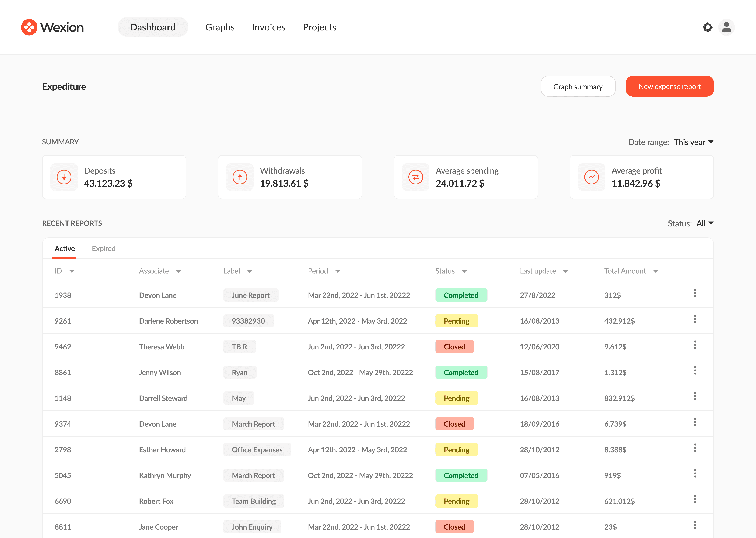The image size is (756, 538).
Task: Open row menu for report 1938
Action: 695,294
